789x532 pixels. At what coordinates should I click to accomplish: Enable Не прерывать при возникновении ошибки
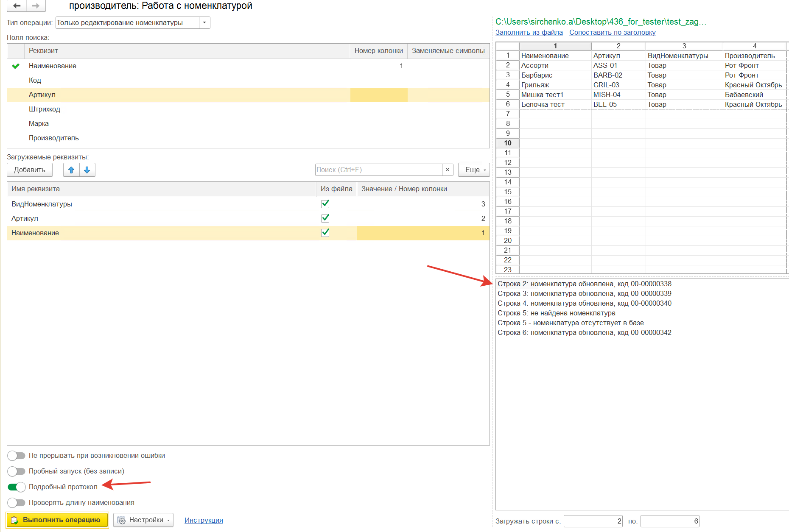click(17, 456)
